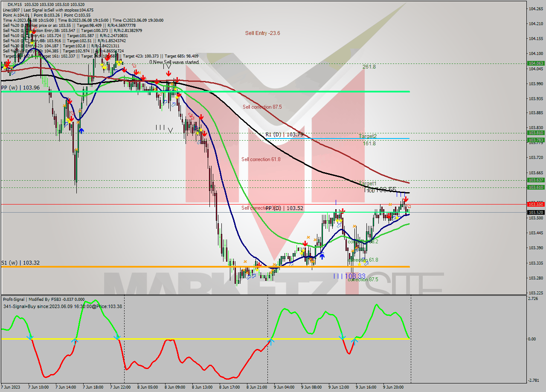Click the 'Sell correction 87.5' label

click(x=262, y=107)
